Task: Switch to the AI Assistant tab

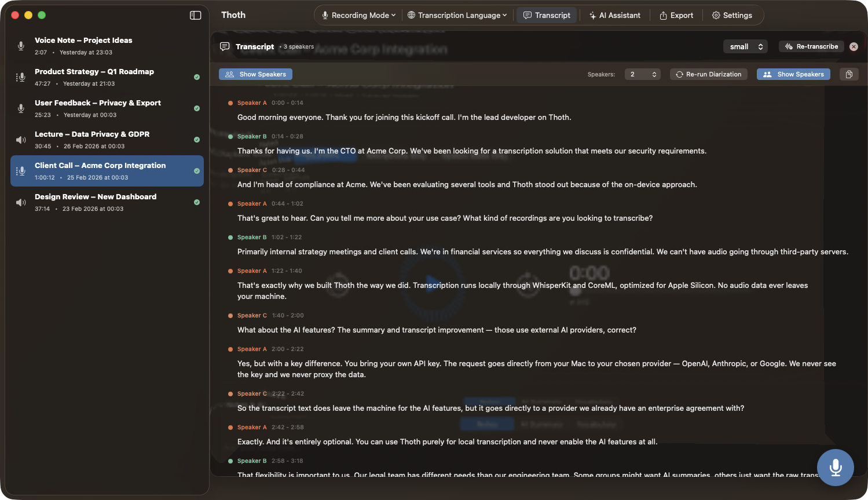Action: [614, 15]
